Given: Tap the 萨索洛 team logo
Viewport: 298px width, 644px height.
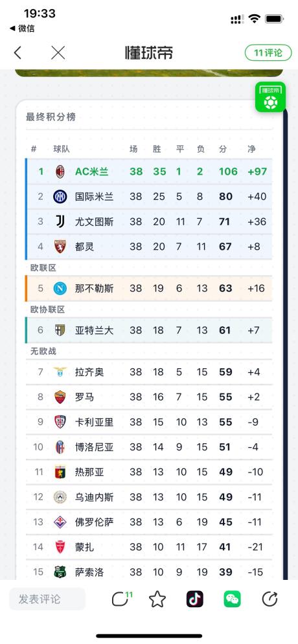Looking at the screenshot, I should tap(60, 572).
